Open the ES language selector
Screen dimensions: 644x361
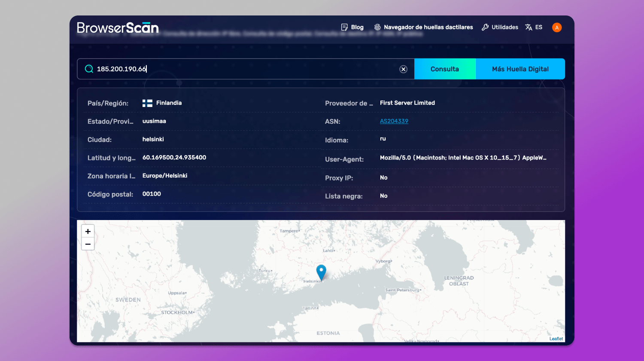(x=539, y=27)
